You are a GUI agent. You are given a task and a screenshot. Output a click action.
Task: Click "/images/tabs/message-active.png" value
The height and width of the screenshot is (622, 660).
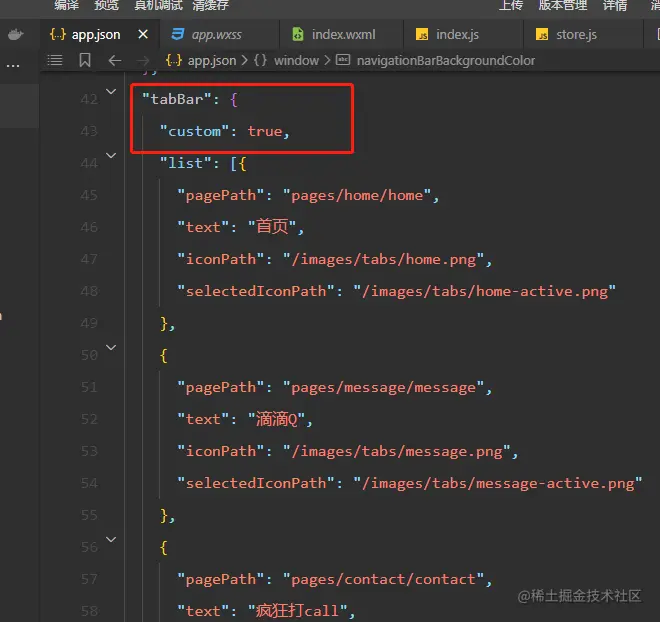point(498,483)
